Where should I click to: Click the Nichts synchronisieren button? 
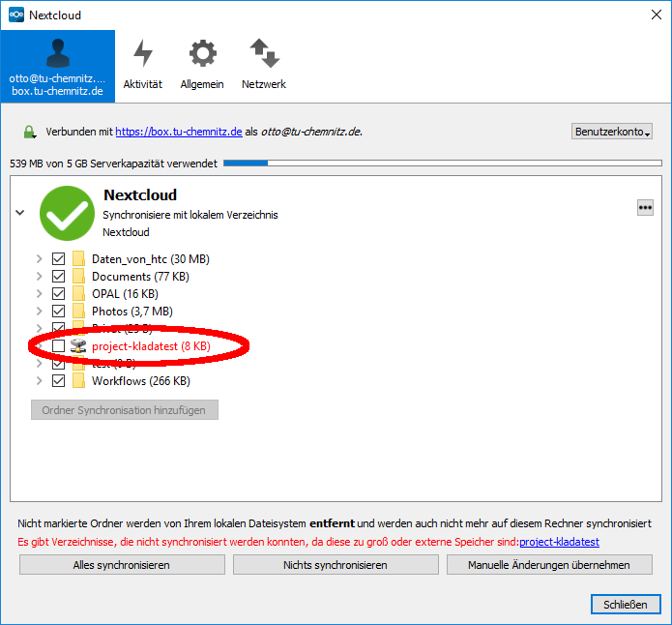(x=336, y=565)
